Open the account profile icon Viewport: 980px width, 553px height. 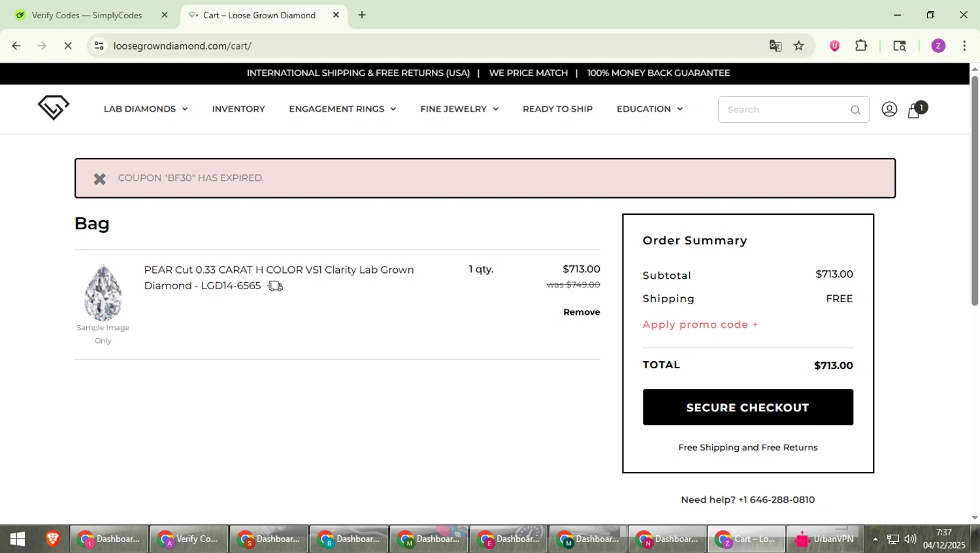[889, 109]
